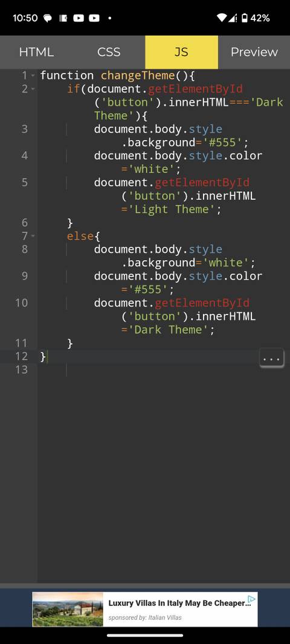
Task: Tap the cellular signal icon
Action: click(233, 18)
